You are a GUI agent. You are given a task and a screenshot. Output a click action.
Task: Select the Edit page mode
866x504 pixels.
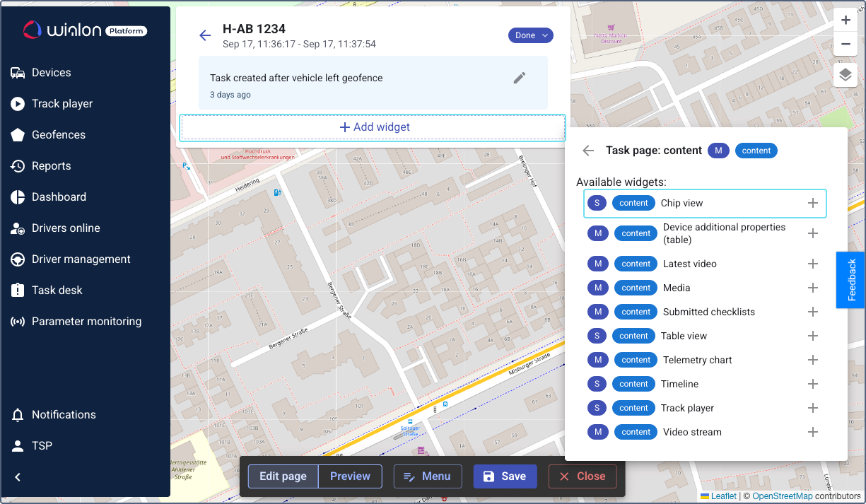tap(283, 476)
